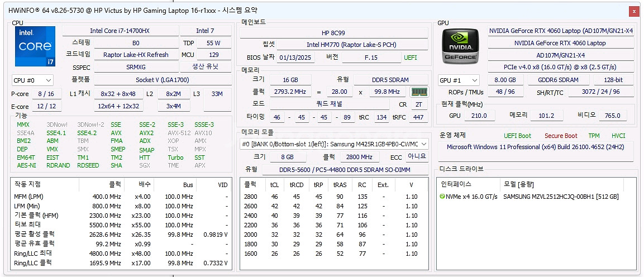Click the green check icon beside NVMe
The width and height of the screenshot is (644, 277).
(x=442, y=197)
